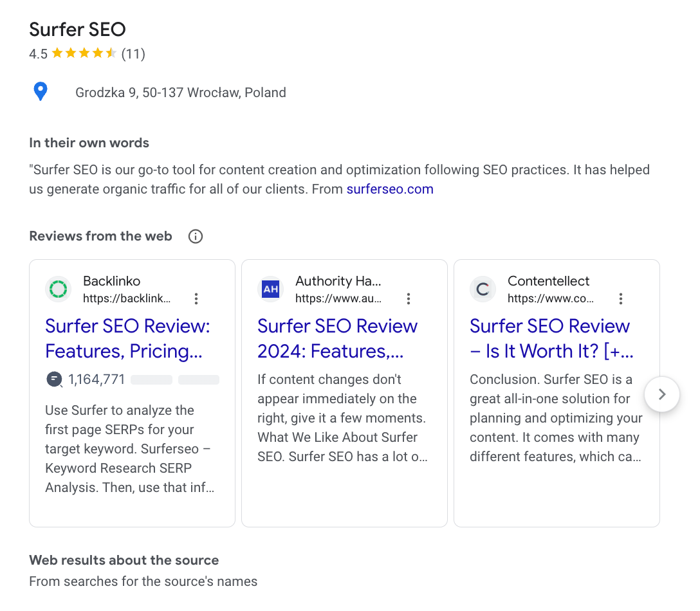Click the Contentellect C logo favicon
Viewport: 700px width, 611px height.
click(x=483, y=289)
